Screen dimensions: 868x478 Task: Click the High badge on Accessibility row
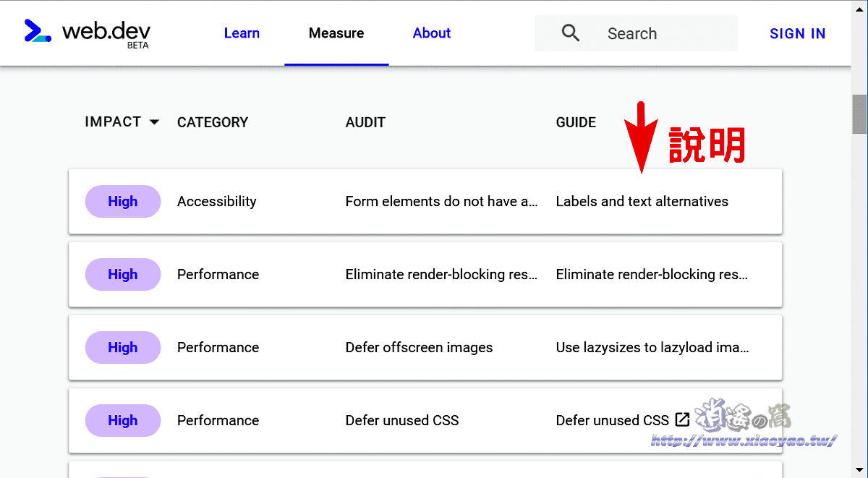(x=122, y=202)
